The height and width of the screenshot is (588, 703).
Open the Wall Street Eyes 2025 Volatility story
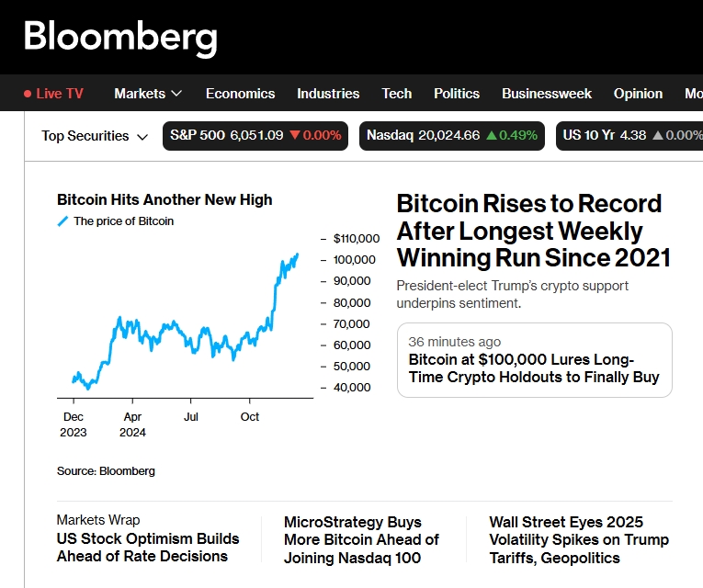[579, 540]
